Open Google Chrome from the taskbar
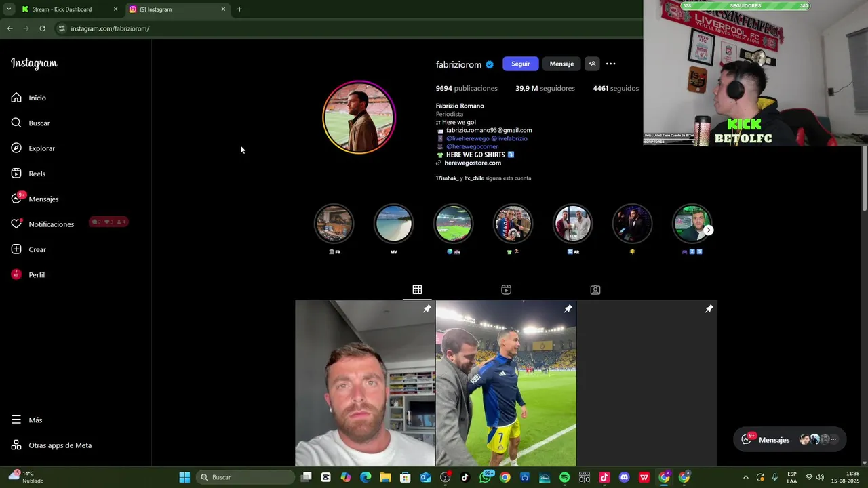This screenshot has width=868, height=488. pos(505,477)
